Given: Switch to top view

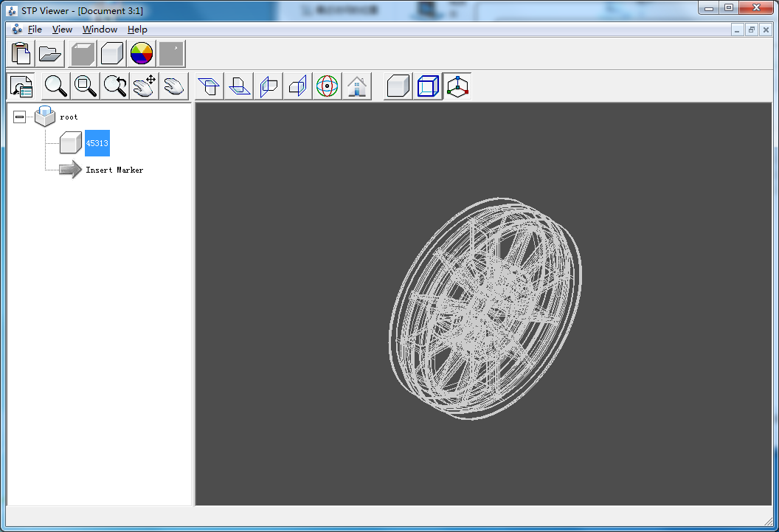Looking at the screenshot, I should coord(210,86).
